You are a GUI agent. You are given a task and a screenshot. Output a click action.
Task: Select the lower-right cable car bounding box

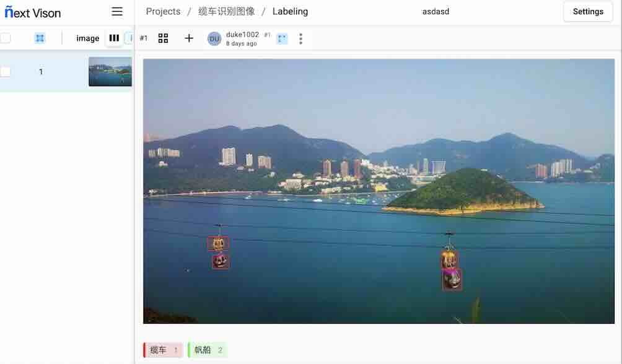[x=452, y=279]
